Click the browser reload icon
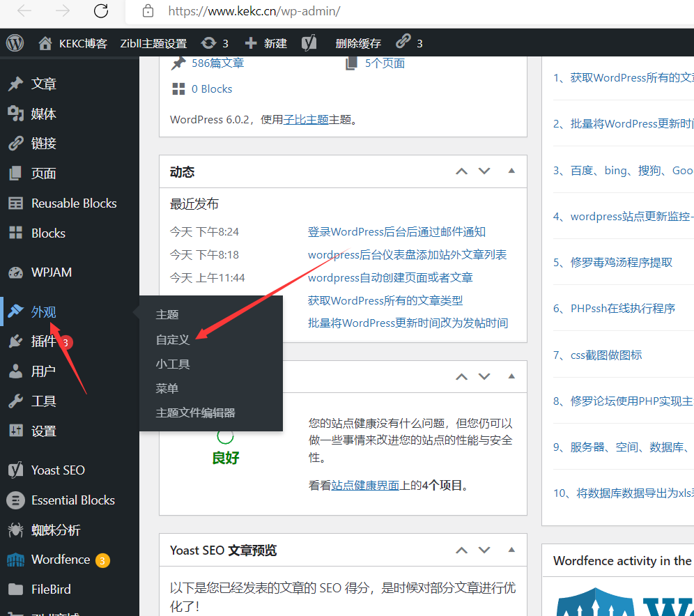 point(101,11)
